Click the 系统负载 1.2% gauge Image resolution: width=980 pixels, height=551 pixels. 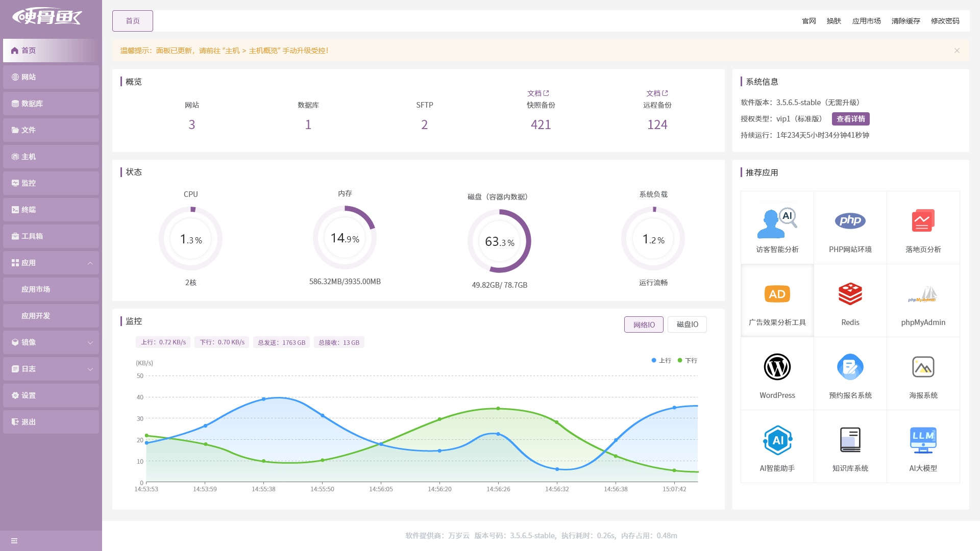point(653,238)
